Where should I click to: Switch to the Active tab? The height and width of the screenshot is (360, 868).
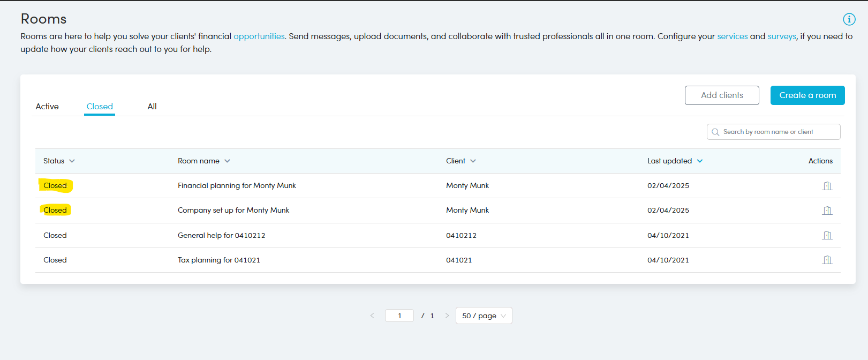(x=47, y=107)
